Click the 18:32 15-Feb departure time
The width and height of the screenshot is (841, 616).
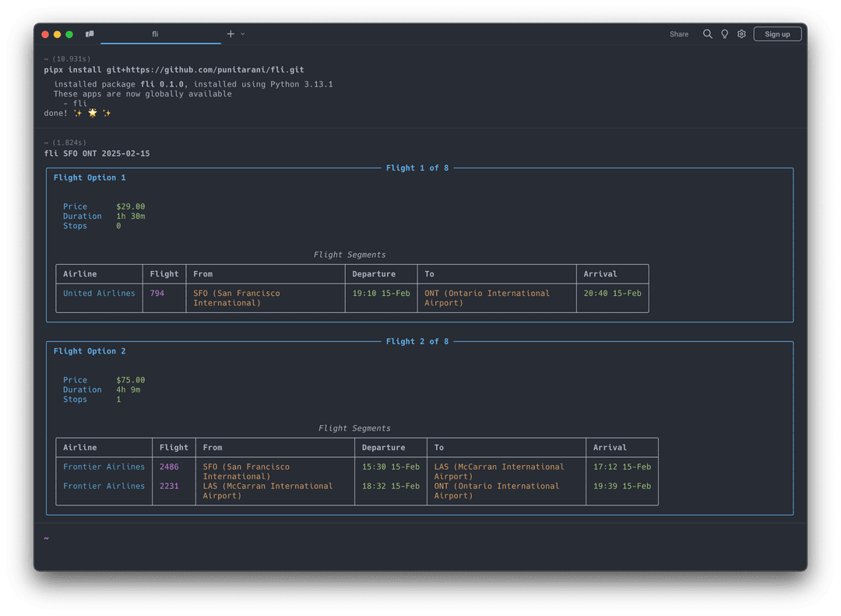pyautogui.click(x=390, y=486)
